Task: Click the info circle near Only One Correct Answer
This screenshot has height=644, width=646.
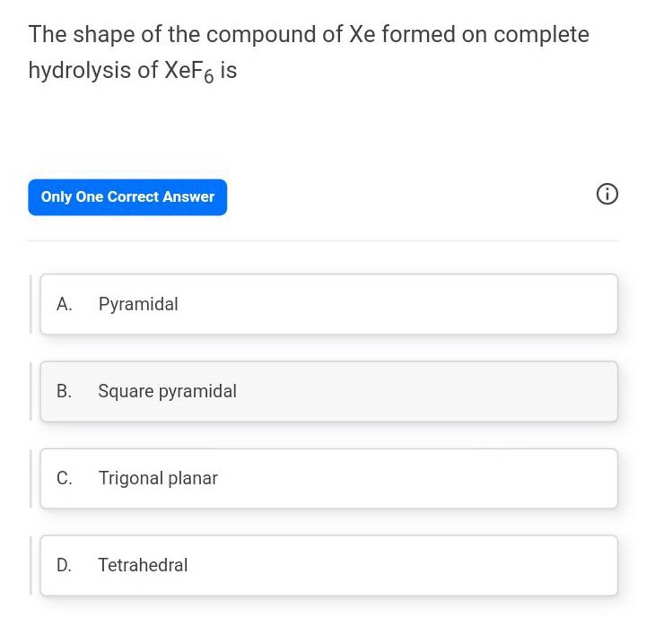Action: (x=606, y=196)
